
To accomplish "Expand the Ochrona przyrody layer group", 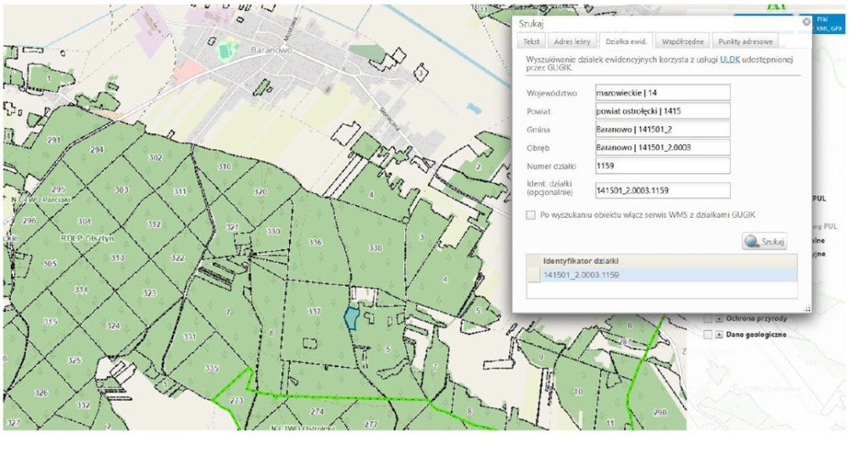I will pos(720,319).
